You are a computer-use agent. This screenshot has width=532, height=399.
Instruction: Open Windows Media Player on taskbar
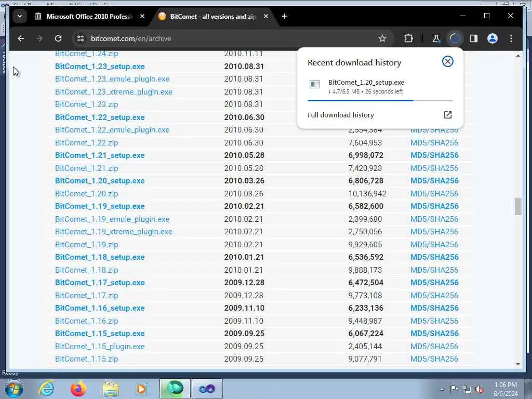coord(142,389)
